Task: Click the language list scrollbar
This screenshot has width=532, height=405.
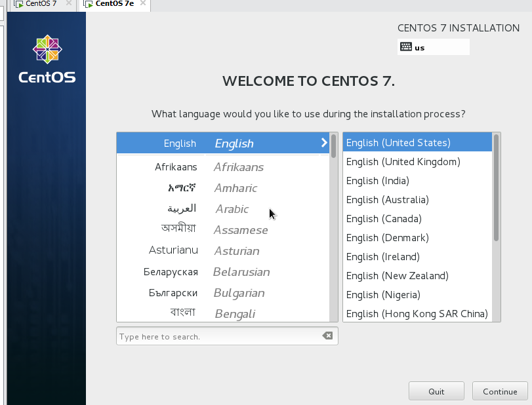Action: 334,145
